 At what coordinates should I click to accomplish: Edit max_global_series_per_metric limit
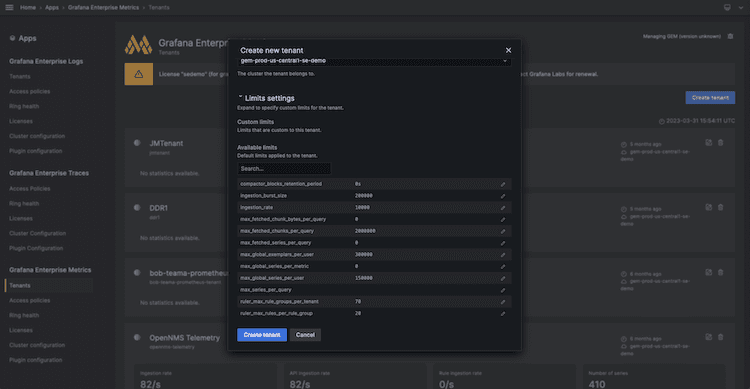coord(503,267)
